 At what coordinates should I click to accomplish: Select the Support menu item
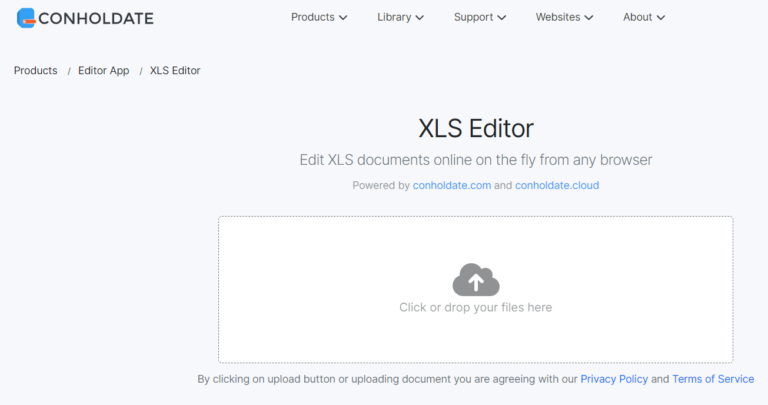(x=473, y=17)
